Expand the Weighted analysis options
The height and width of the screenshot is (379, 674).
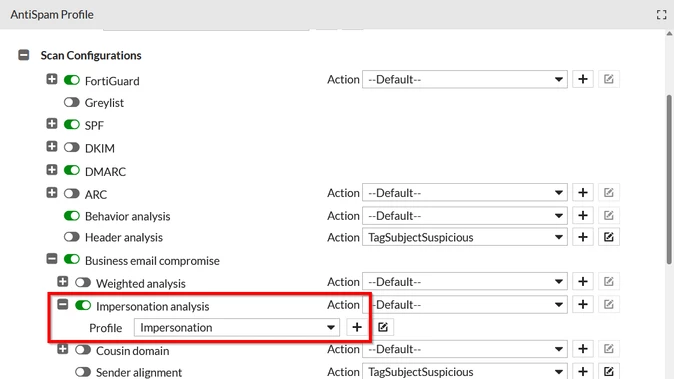tap(63, 281)
